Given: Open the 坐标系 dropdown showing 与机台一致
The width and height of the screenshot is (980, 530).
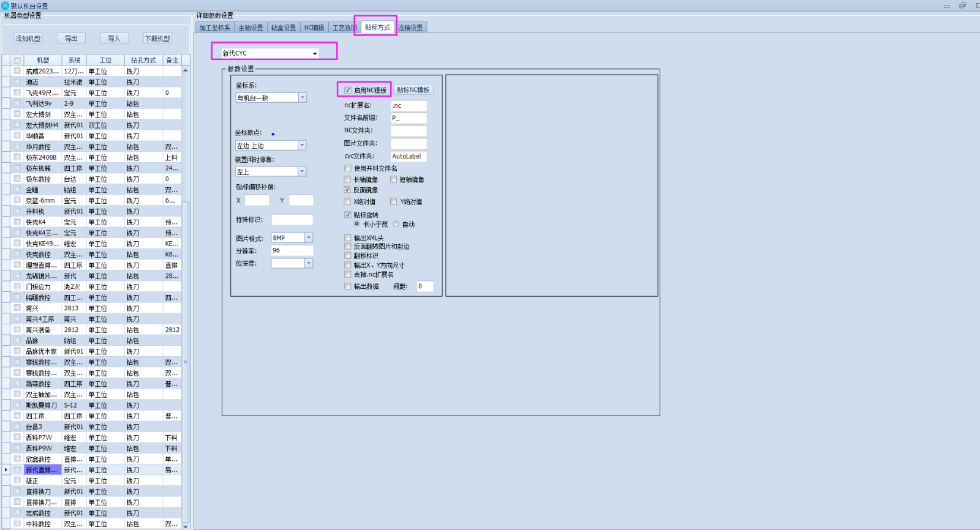Looking at the screenshot, I should 303,98.
